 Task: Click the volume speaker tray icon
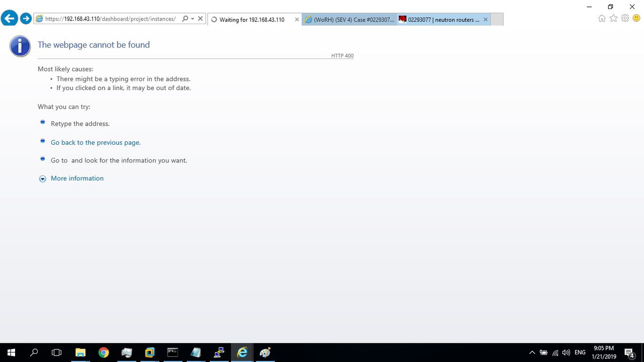pyautogui.click(x=567, y=352)
